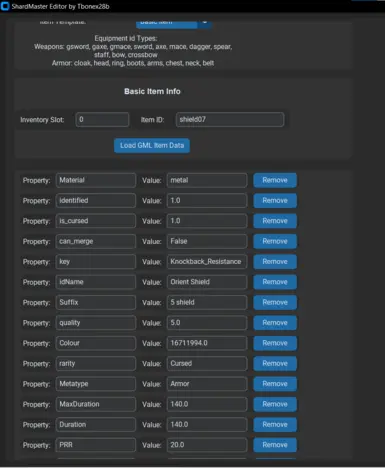Image resolution: width=385 pixels, height=468 pixels.
Task: Edit the identified value field
Action: [207, 201]
